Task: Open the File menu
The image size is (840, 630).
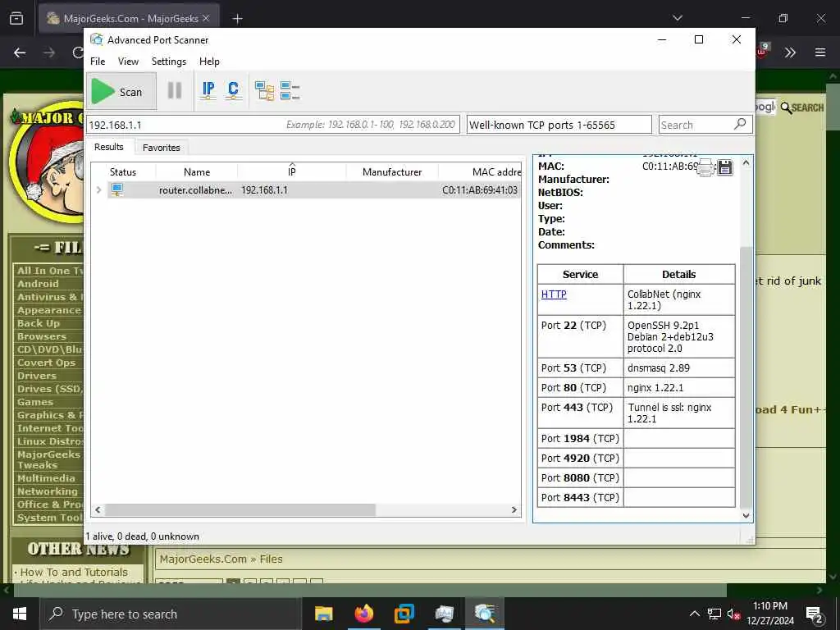Action: click(98, 62)
